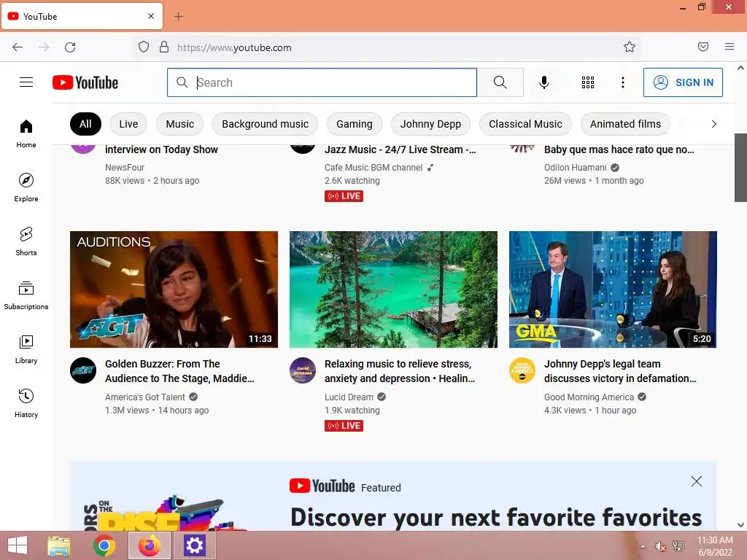Start voice search with microphone icon
747x560 pixels.
pyautogui.click(x=544, y=82)
